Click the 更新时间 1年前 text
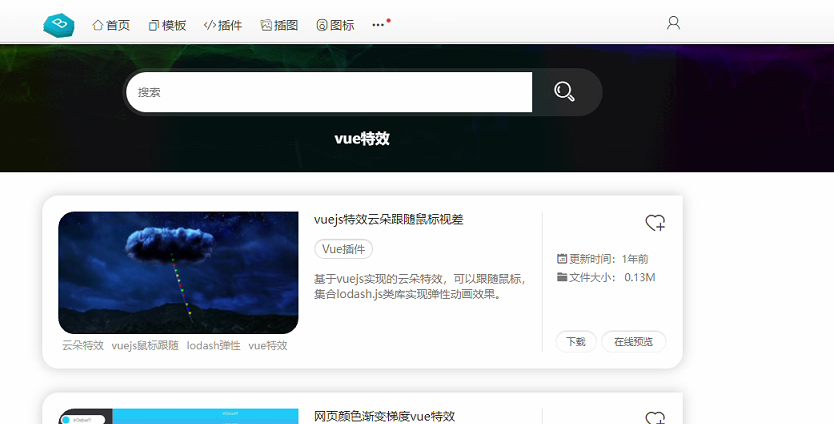Image resolution: width=834 pixels, height=424 pixels. coord(603,259)
